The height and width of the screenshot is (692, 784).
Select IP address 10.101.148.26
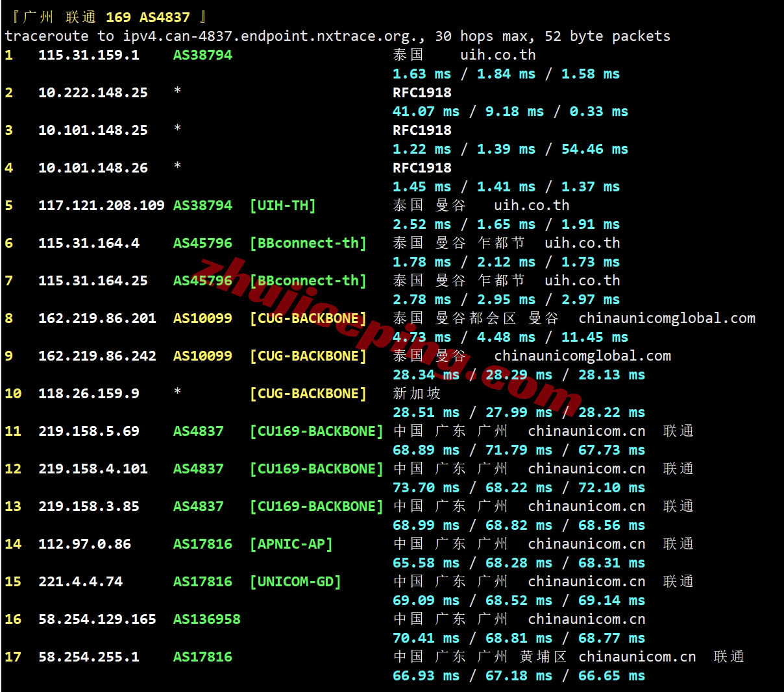pos(93,167)
